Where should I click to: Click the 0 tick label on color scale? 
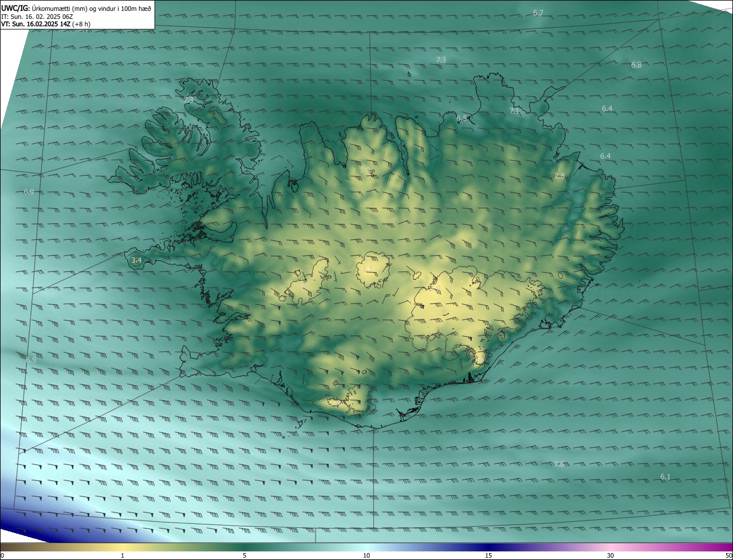click(x=2, y=555)
